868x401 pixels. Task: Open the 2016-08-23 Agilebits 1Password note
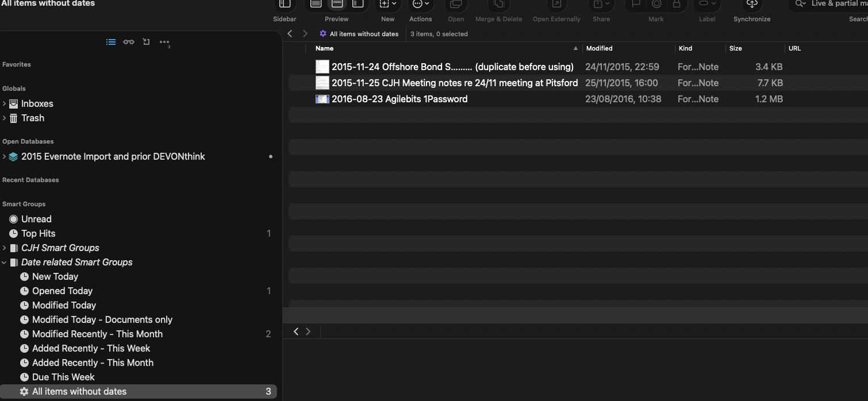(x=400, y=99)
